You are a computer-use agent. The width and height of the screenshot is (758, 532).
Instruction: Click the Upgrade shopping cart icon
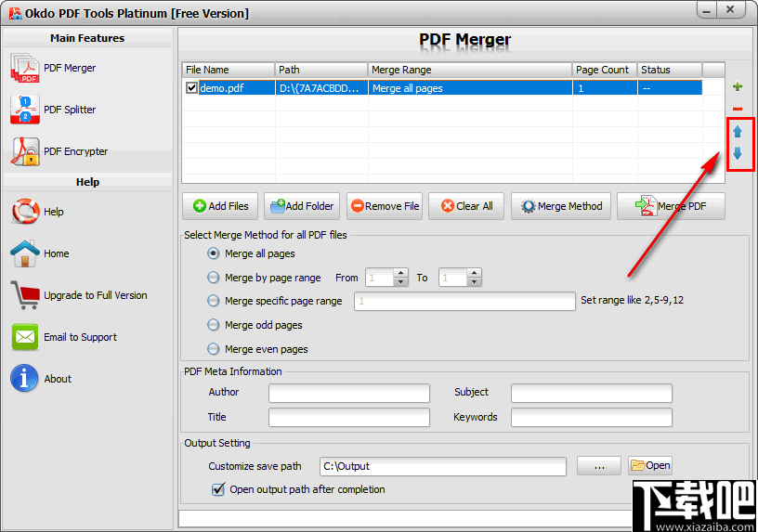(25, 294)
